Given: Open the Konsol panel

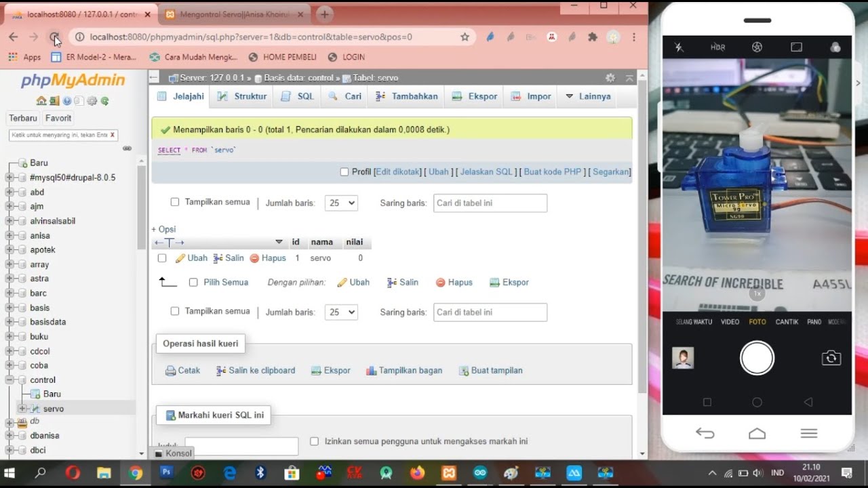Looking at the screenshot, I should [174, 453].
